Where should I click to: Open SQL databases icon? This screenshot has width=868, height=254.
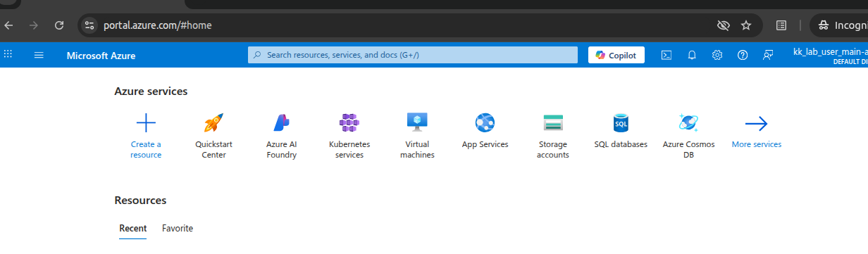click(621, 123)
